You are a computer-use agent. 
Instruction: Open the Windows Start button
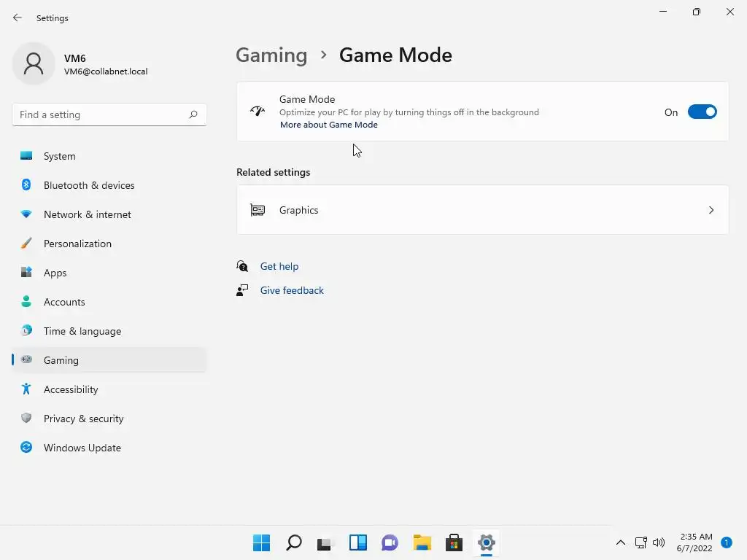(261, 542)
